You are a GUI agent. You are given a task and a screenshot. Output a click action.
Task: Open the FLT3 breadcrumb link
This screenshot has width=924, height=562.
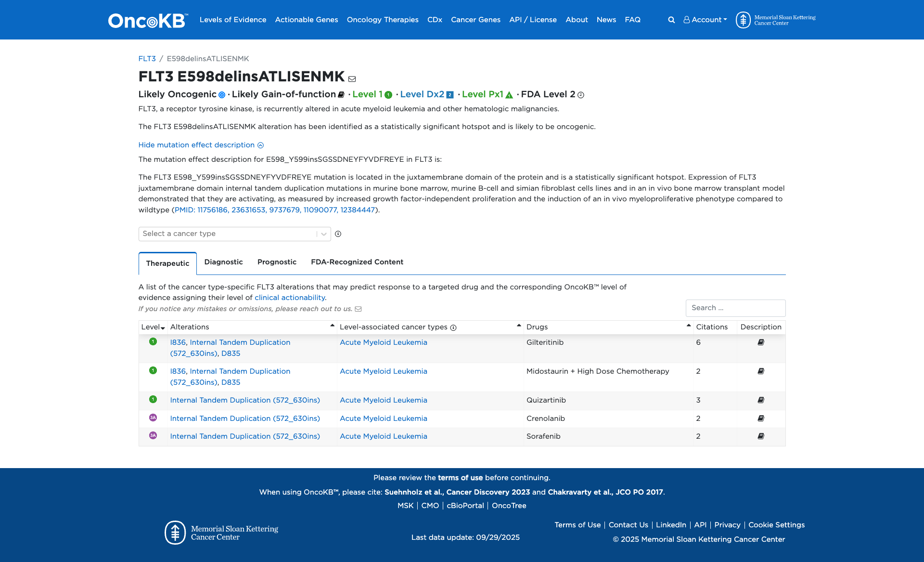pyautogui.click(x=147, y=59)
